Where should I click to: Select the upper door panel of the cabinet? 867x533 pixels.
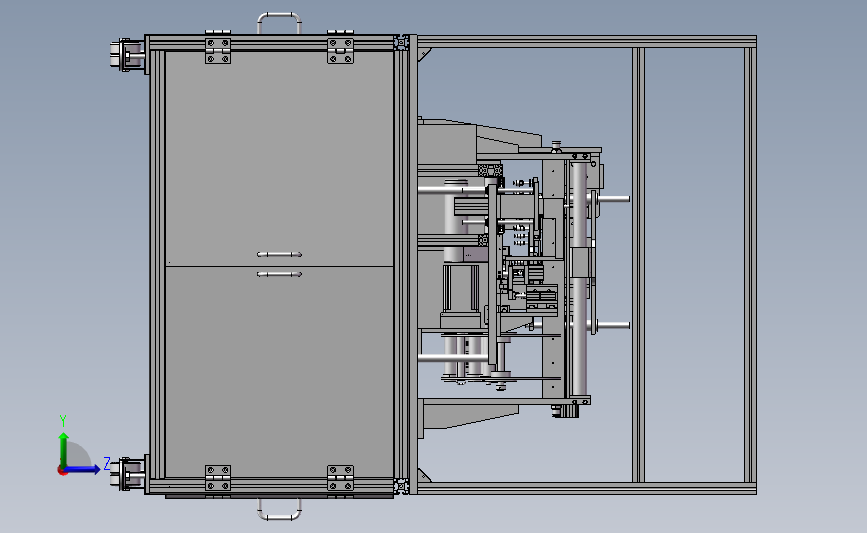coord(279,158)
